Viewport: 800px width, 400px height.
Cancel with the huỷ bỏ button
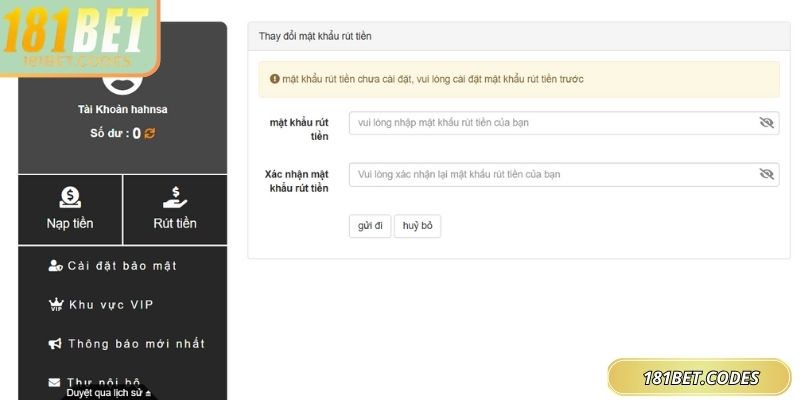coord(417,226)
